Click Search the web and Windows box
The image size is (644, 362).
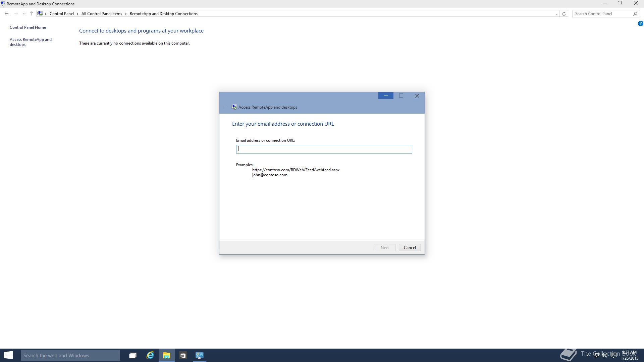(70, 355)
